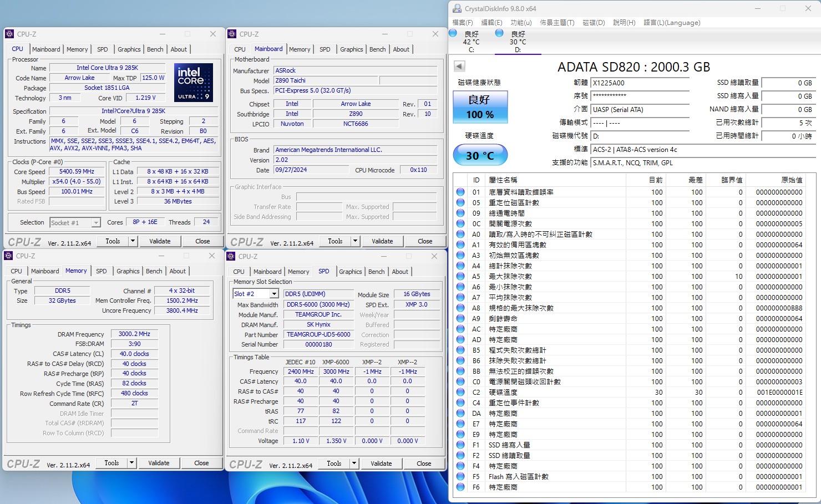Click the status orb for attribute 05
821x504 pixels.
tap(460, 202)
